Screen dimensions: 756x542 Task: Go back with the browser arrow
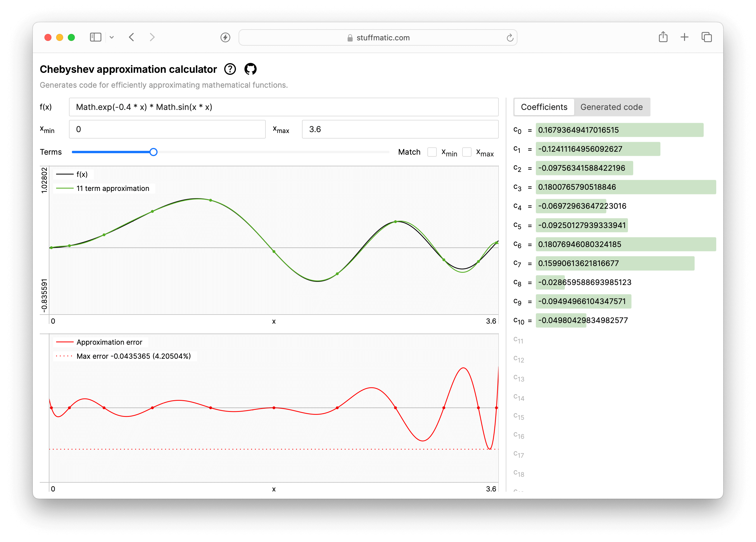pos(132,37)
